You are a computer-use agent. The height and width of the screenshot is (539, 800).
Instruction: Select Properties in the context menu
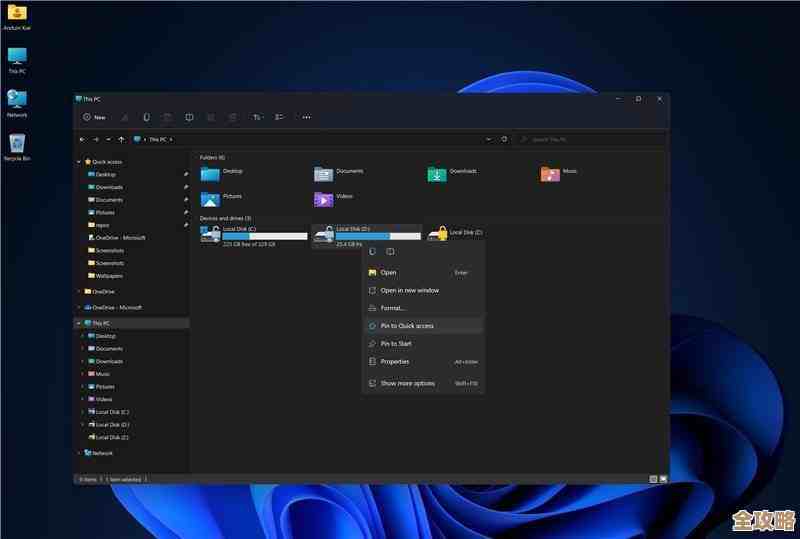click(394, 361)
